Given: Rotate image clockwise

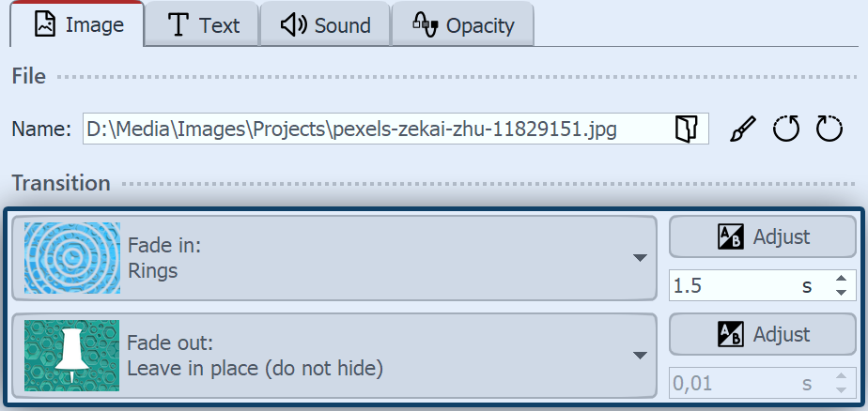Looking at the screenshot, I should [x=829, y=129].
